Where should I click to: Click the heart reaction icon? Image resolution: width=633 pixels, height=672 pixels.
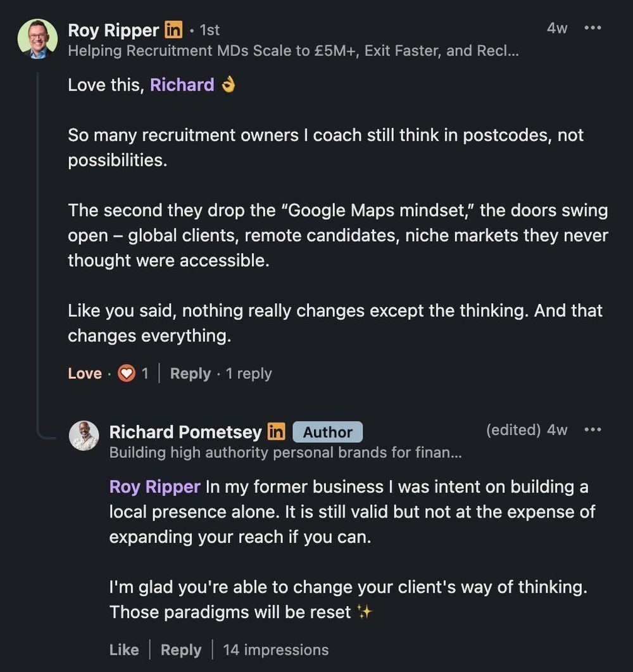(127, 374)
